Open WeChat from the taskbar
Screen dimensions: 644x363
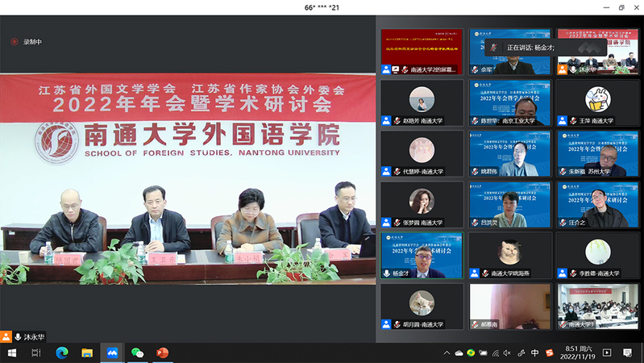coord(137,353)
